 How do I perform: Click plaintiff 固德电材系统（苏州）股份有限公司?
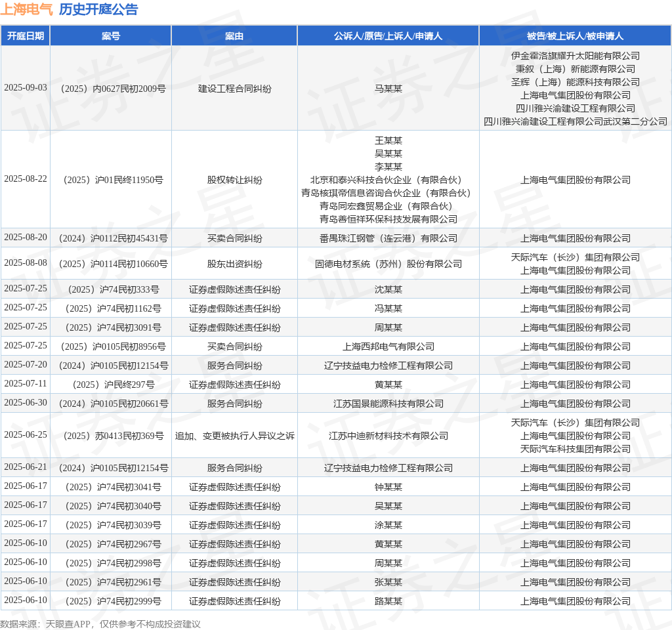point(388,264)
